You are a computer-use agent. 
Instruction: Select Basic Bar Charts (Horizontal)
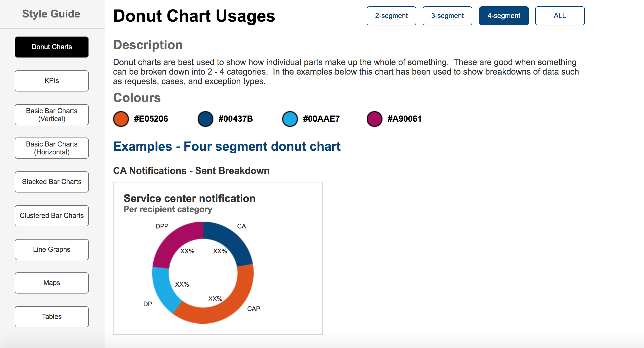pos(52,148)
